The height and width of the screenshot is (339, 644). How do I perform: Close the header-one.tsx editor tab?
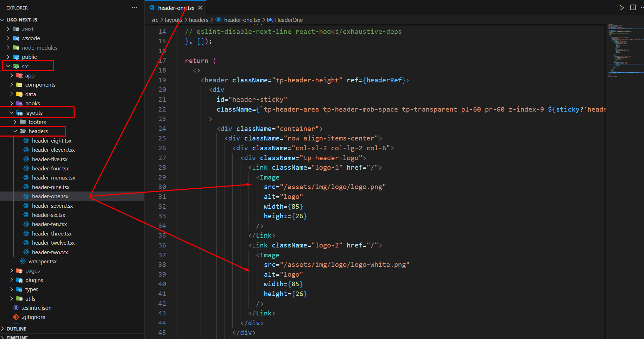coord(200,8)
